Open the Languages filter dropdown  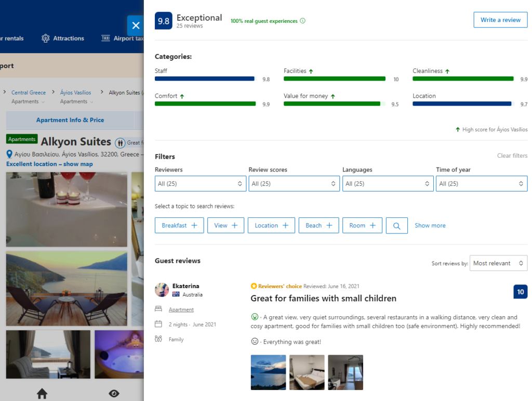(388, 184)
